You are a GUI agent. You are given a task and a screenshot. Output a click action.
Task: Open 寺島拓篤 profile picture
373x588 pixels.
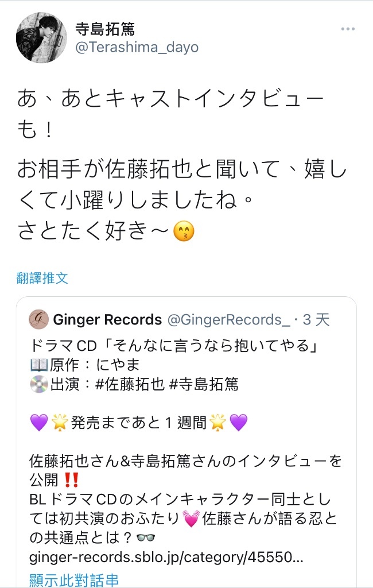41,37
